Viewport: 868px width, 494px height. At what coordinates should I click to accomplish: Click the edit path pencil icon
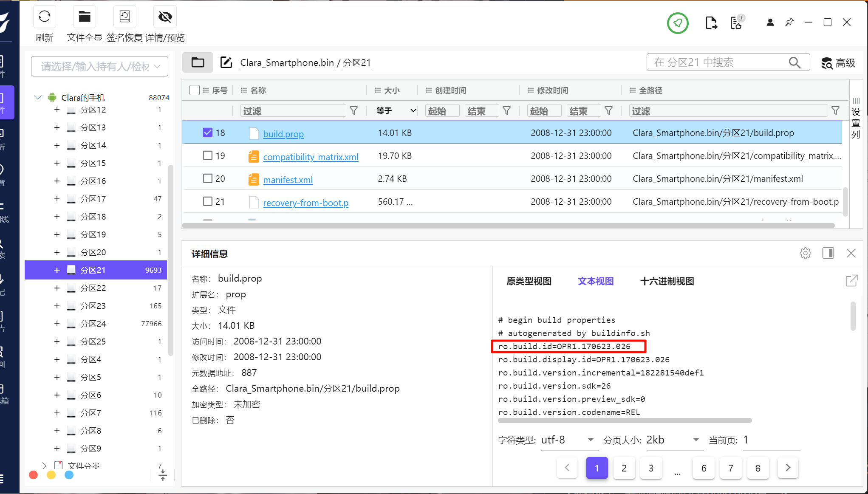tap(226, 62)
